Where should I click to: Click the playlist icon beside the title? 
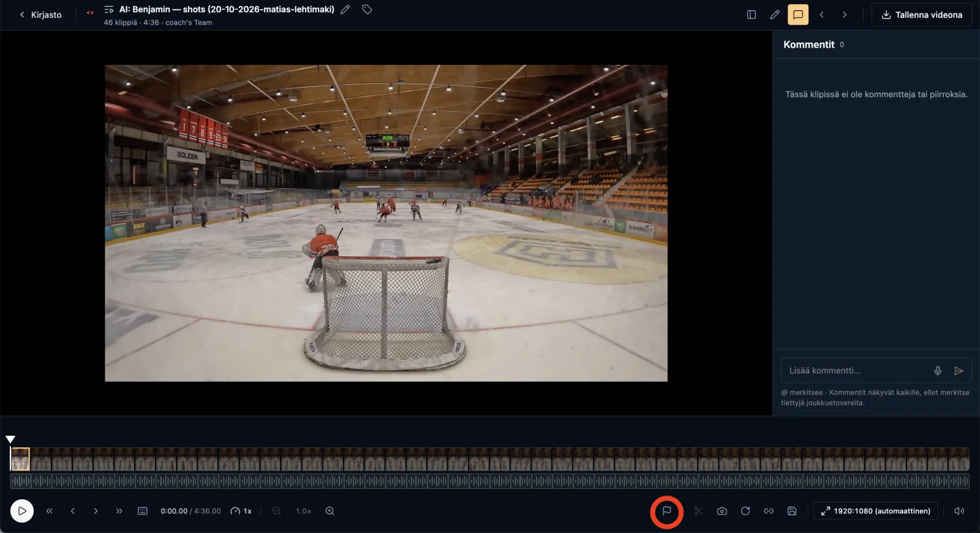pos(109,10)
